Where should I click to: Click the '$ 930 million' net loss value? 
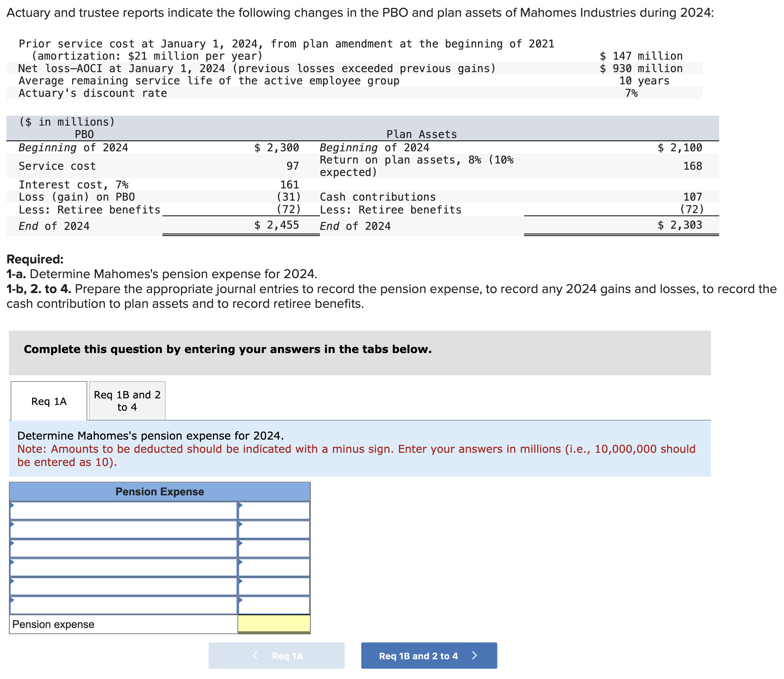(x=641, y=69)
